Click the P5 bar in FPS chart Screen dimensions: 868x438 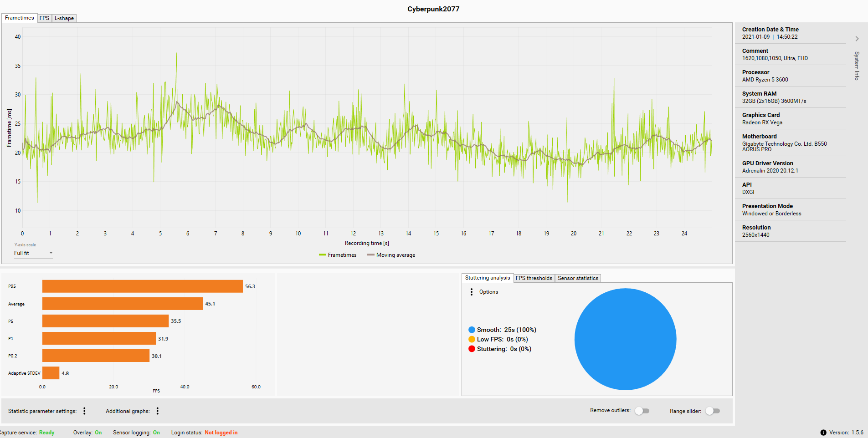[x=105, y=321]
